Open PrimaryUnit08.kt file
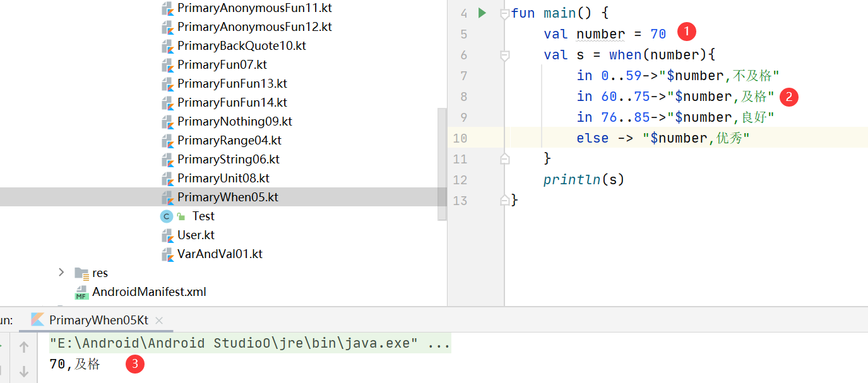Image resolution: width=868 pixels, height=383 pixels. click(x=223, y=178)
